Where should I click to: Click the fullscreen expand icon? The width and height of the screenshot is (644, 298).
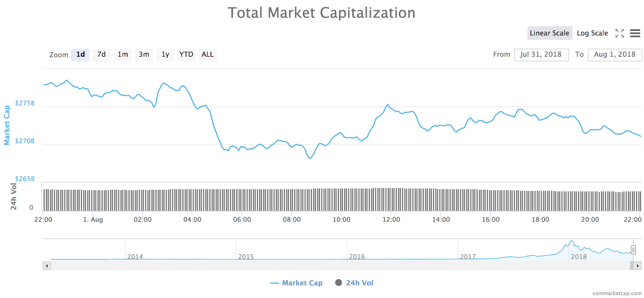619,33
